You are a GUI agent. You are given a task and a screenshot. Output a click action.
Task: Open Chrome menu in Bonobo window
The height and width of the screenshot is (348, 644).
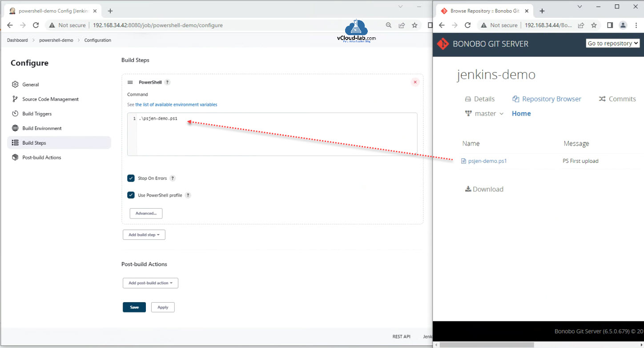(x=636, y=25)
